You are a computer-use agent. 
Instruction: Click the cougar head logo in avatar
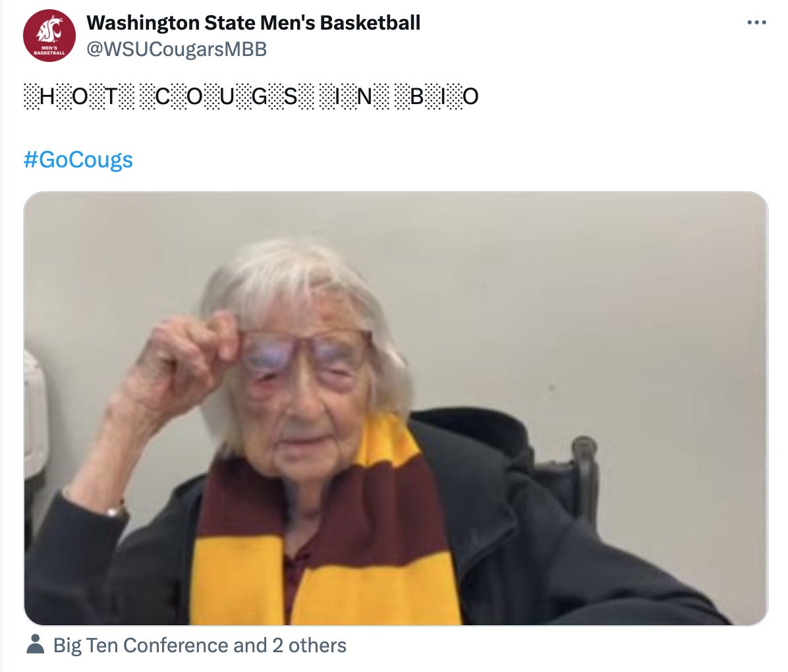tap(50, 30)
